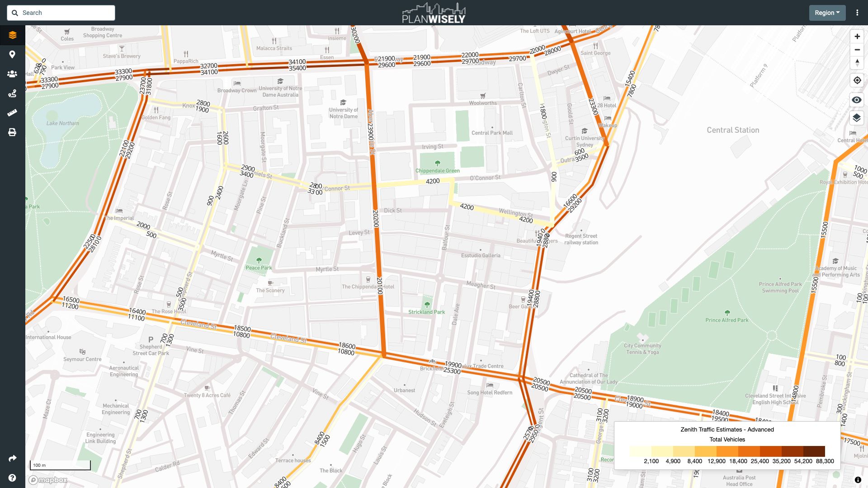Screen dimensions: 868x488
Task: Expand the Region dropdown
Action: click(x=827, y=13)
